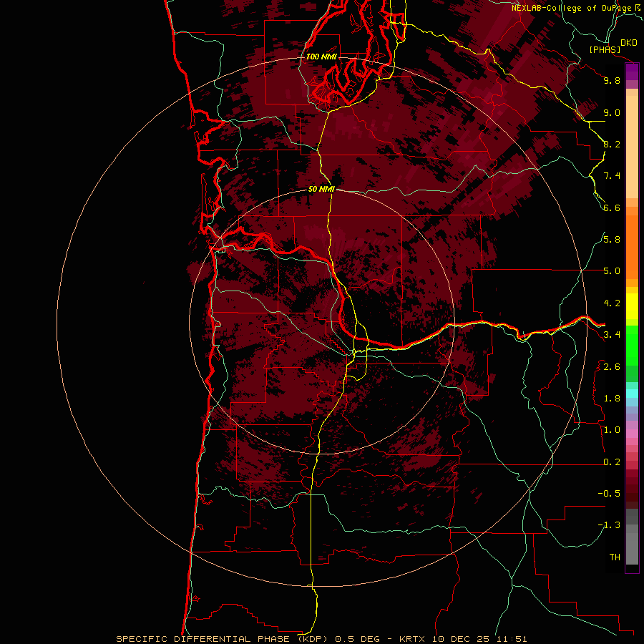Click the 5.8 scale value
The width and height of the screenshot is (644, 644).
(x=612, y=240)
